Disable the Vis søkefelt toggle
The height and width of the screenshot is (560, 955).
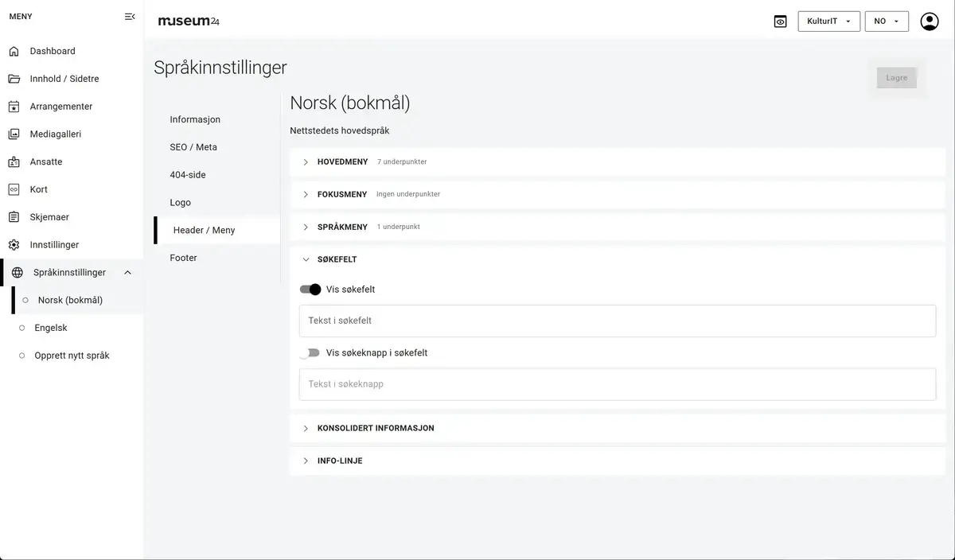click(310, 290)
